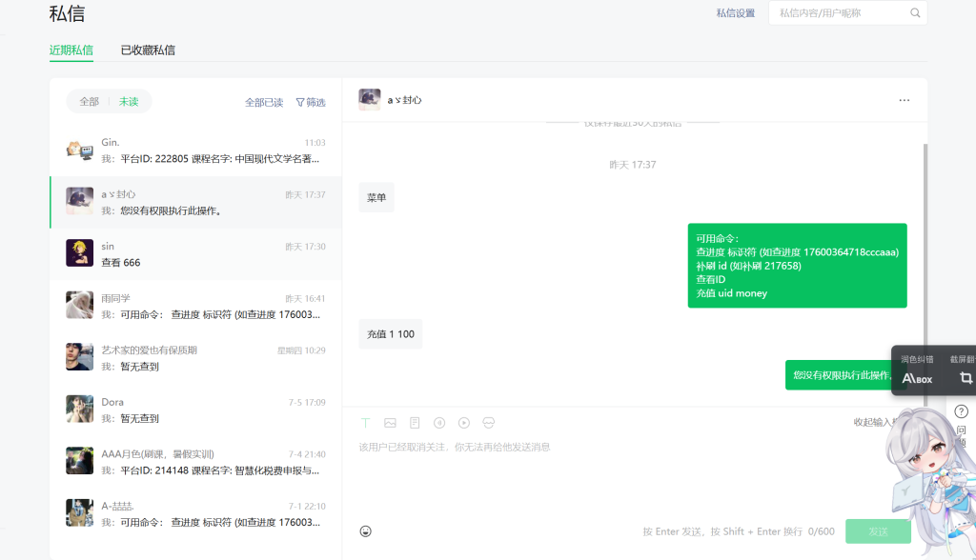Select the audio message icon in chat toolbar
Image resolution: width=976 pixels, height=560 pixels.
(439, 423)
